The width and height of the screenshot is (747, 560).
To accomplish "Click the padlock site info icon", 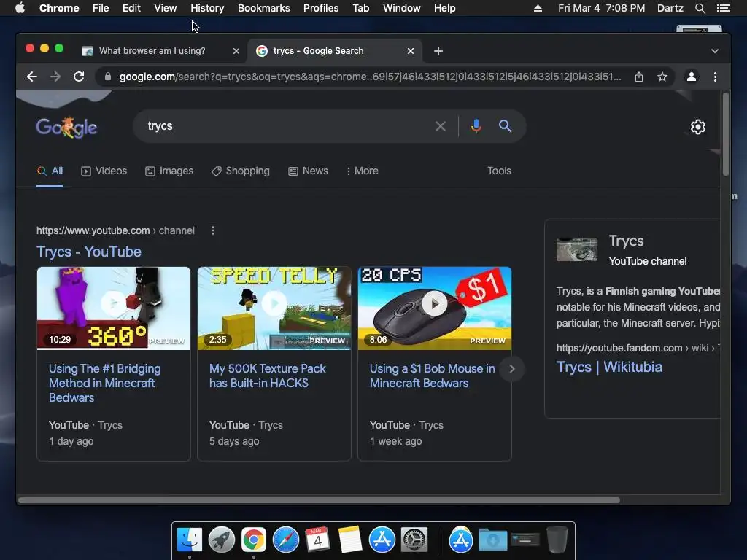I will tap(108, 77).
